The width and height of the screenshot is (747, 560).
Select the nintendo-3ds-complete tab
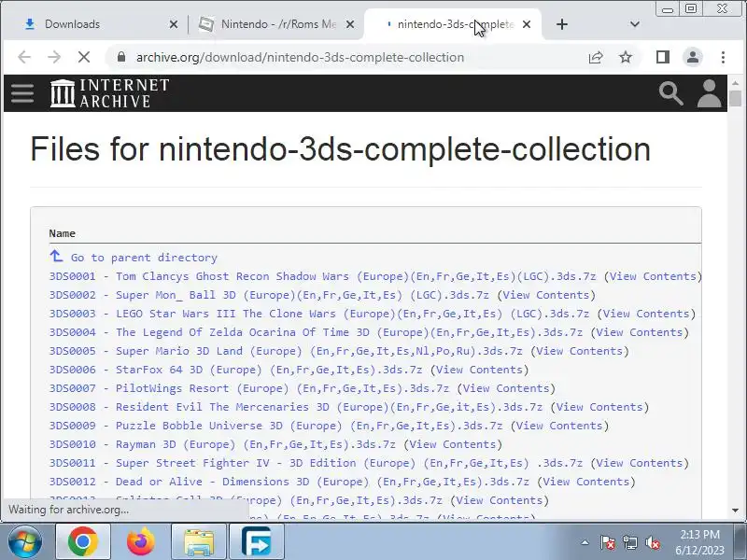[453, 24]
